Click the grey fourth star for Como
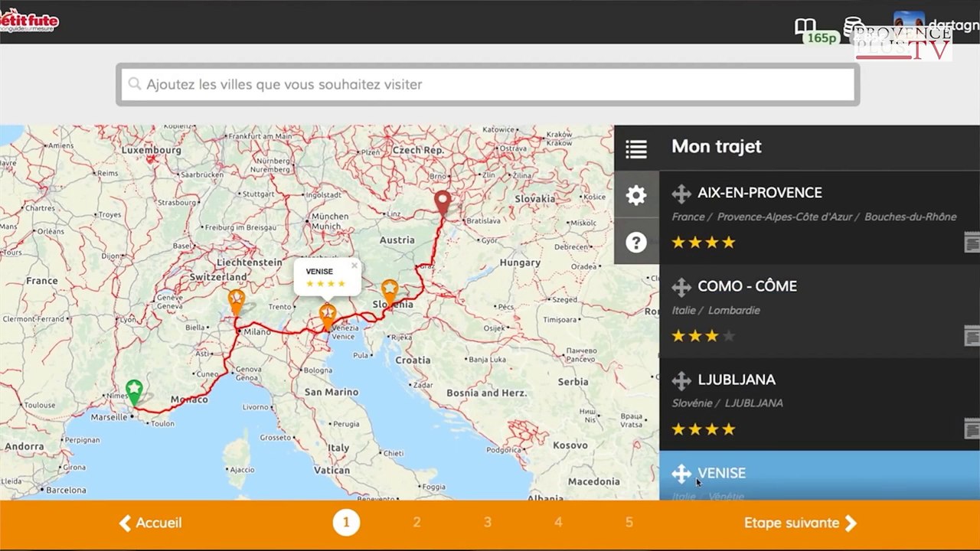980x551 pixels. (729, 336)
